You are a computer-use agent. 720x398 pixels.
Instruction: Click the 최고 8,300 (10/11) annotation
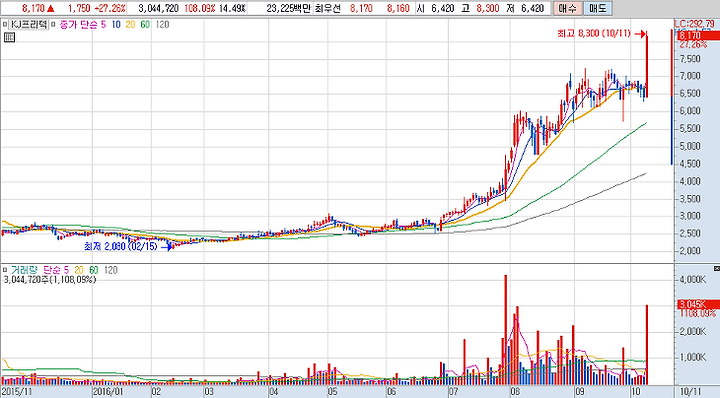click(594, 34)
